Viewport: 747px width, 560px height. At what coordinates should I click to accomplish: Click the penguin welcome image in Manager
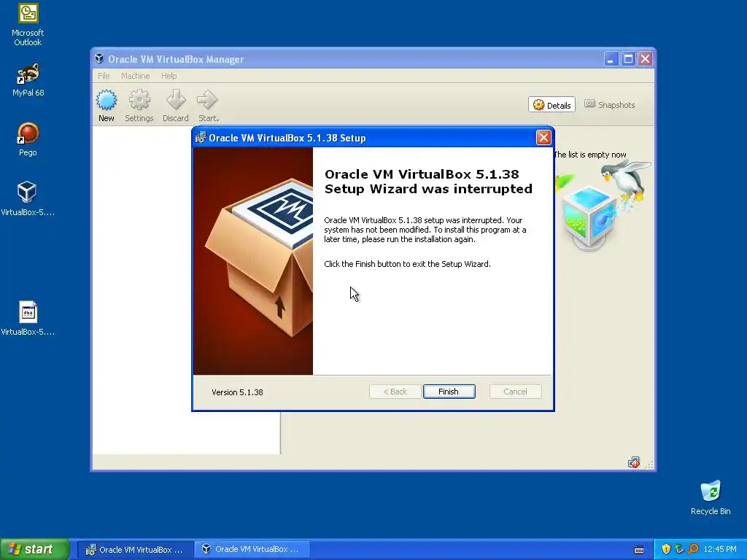point(603,205)
